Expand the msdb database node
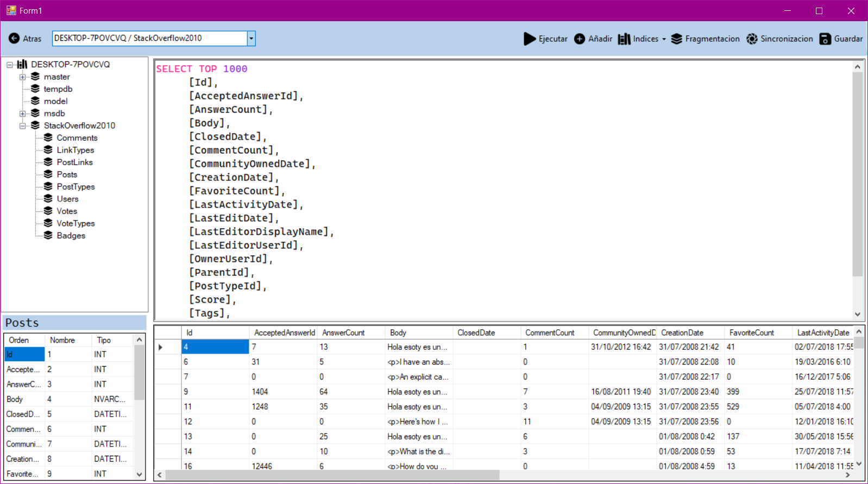Screen dimensions: 868x484 point(23,114)
